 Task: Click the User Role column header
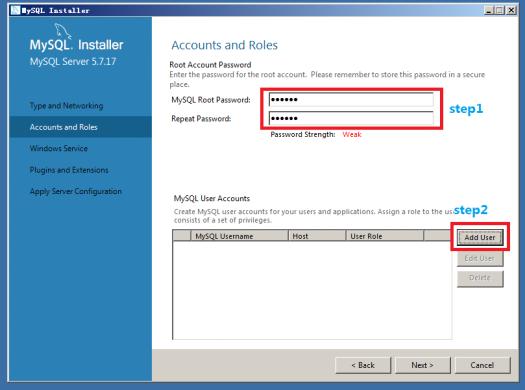[x=384, y=236]
